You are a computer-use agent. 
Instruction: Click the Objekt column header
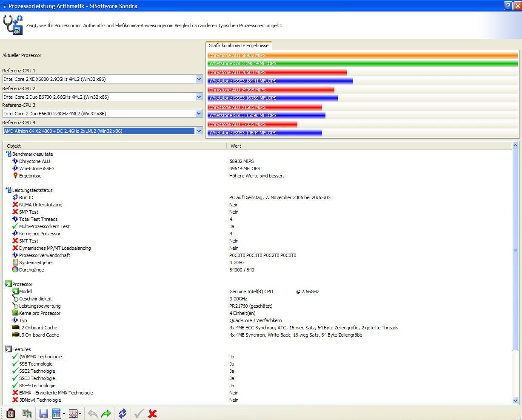(x=115, y=146)
